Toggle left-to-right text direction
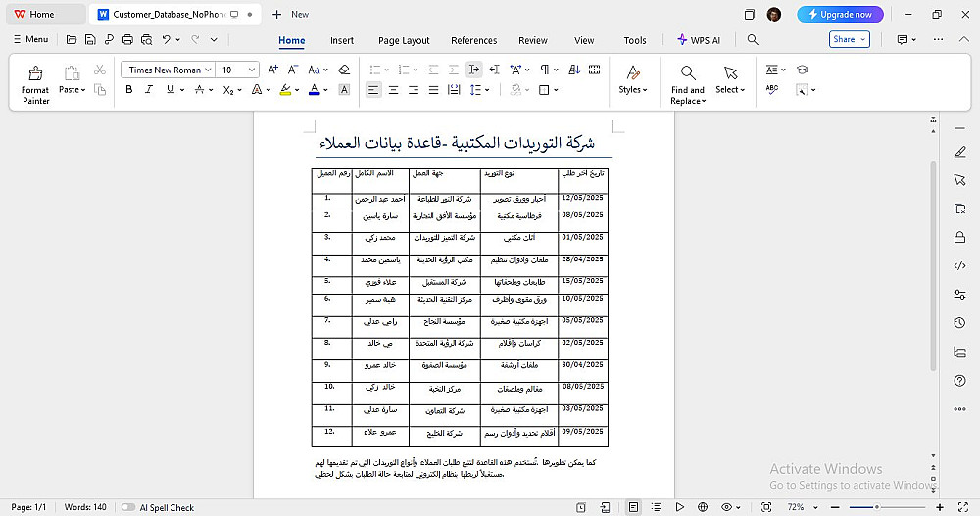 (473, 70)
